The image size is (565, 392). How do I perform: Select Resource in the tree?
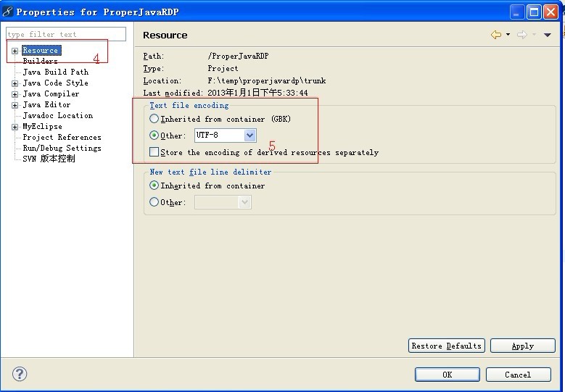(41, 51)
